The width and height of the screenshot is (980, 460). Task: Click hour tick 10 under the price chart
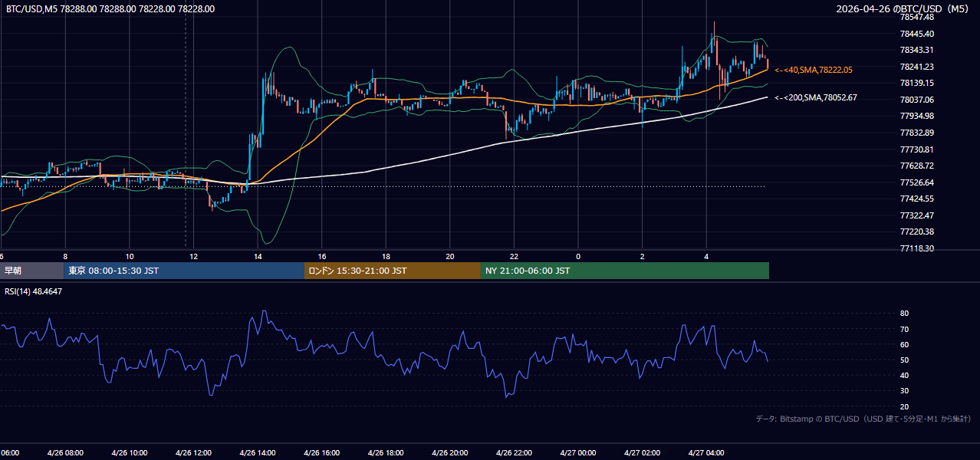[130, 256]
